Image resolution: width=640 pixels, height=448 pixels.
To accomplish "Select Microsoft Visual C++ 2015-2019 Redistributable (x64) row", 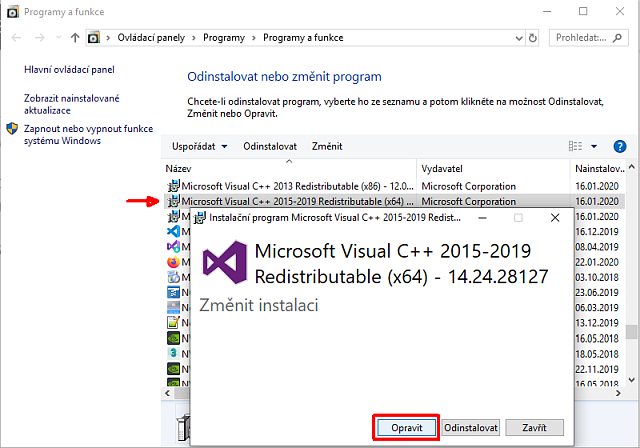I will 394,201.
